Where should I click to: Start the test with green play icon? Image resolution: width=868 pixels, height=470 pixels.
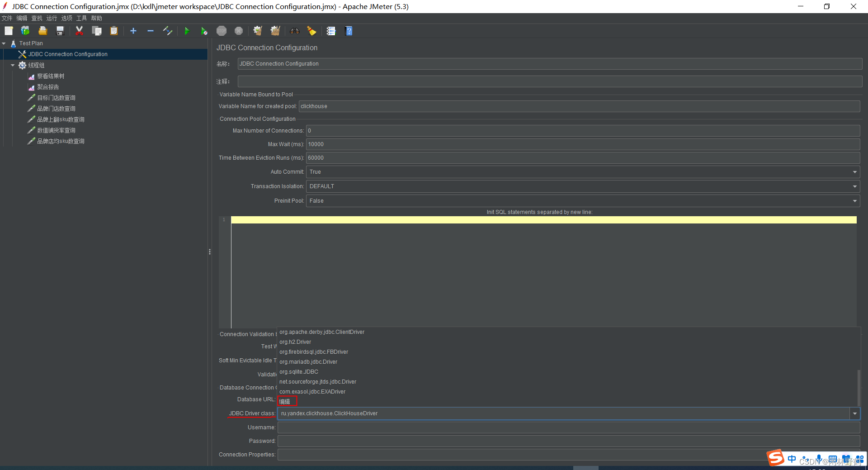[x=187, y=31]
